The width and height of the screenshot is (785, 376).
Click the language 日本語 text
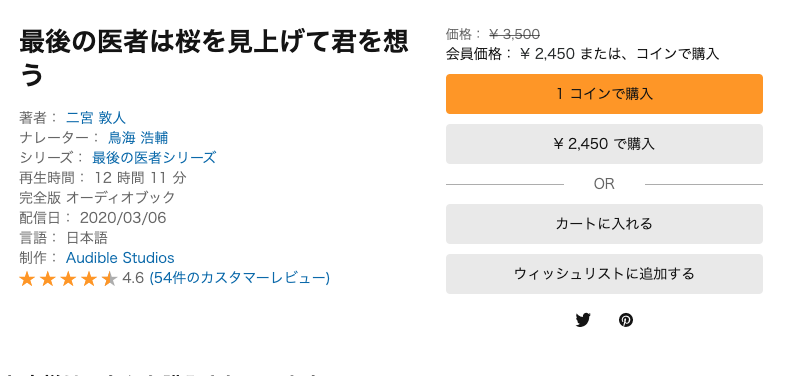click(87, 238)
